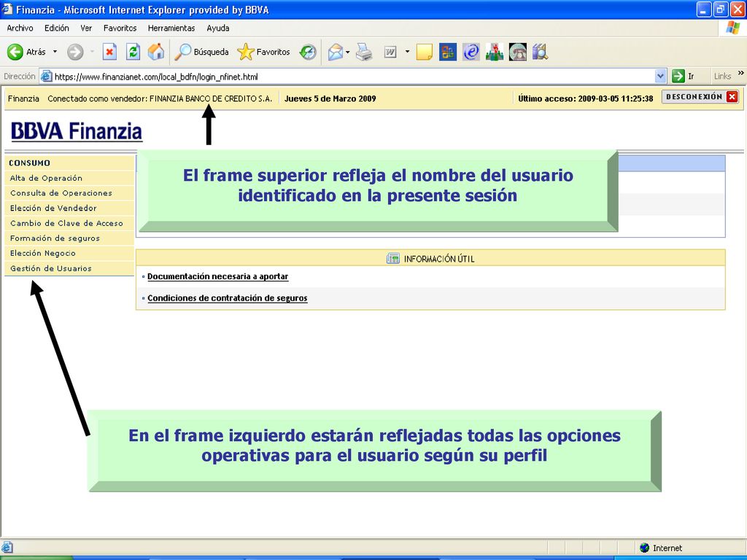Screen dimensions: 747x560
Task: Open Condiciones de contratación de seguros link
Action: 228,298
